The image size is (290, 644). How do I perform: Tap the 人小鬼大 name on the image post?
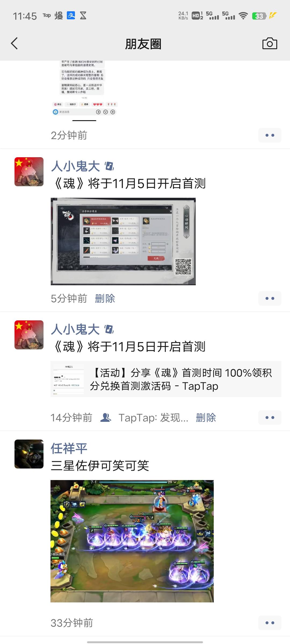coord(75,166)
